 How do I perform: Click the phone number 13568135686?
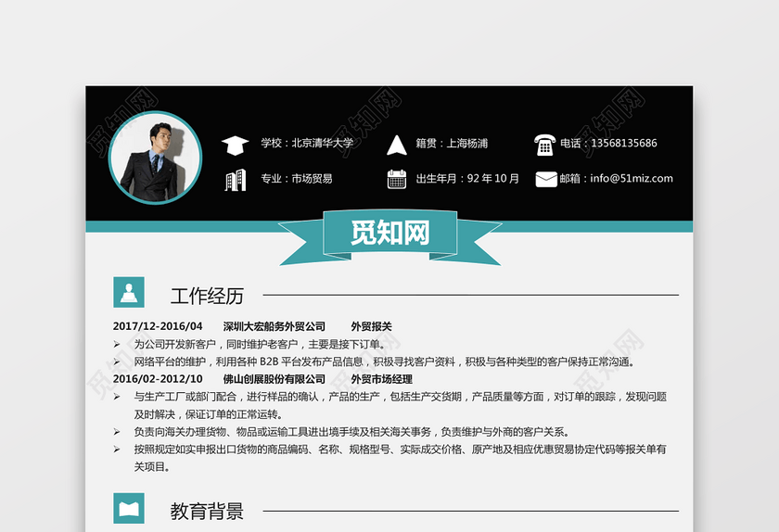[624, 143]
